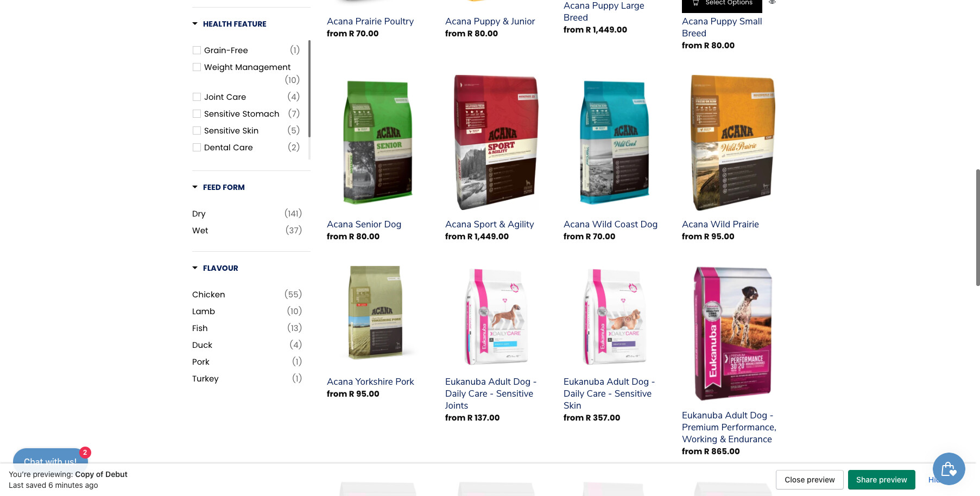The image size is (980, 496).
Task: Collapse the Feed Form filter section
Action: point(218,187)
